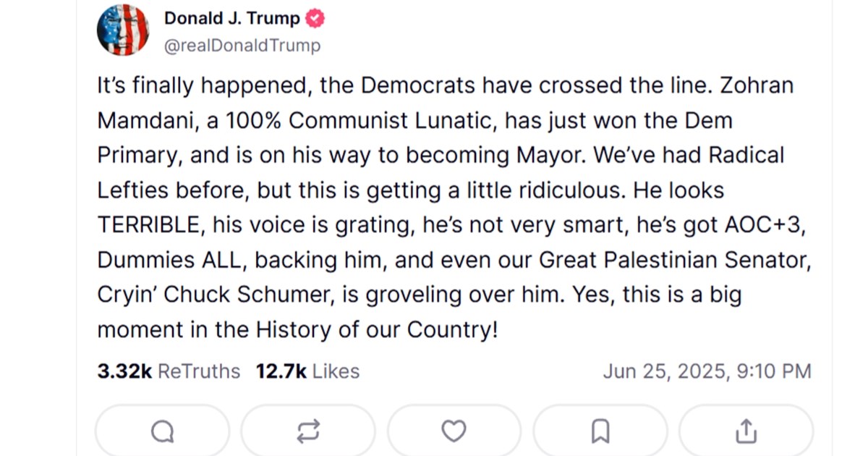Click the Jun 25, 2025 timestamp
This screenshot has width=868, height=456.
[x=707, y=371]
